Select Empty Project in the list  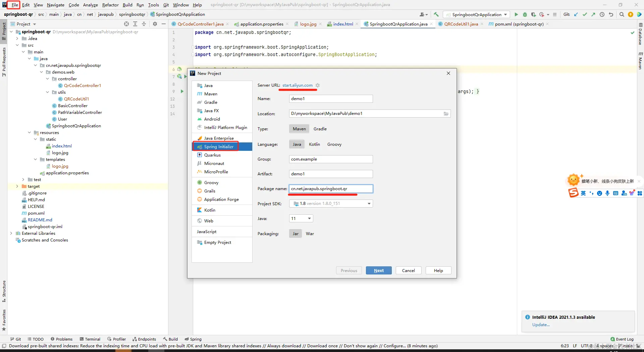pyautogui.click(x=222, y=243)
